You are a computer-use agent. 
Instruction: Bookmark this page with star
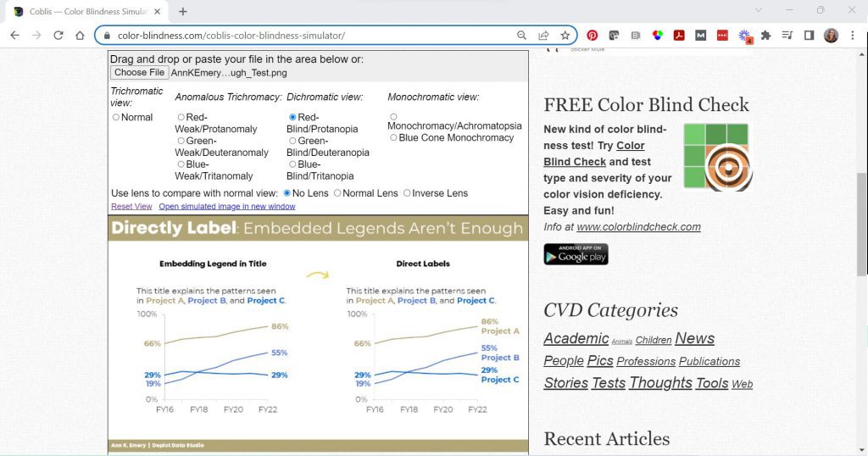click(x=565, y=36)
